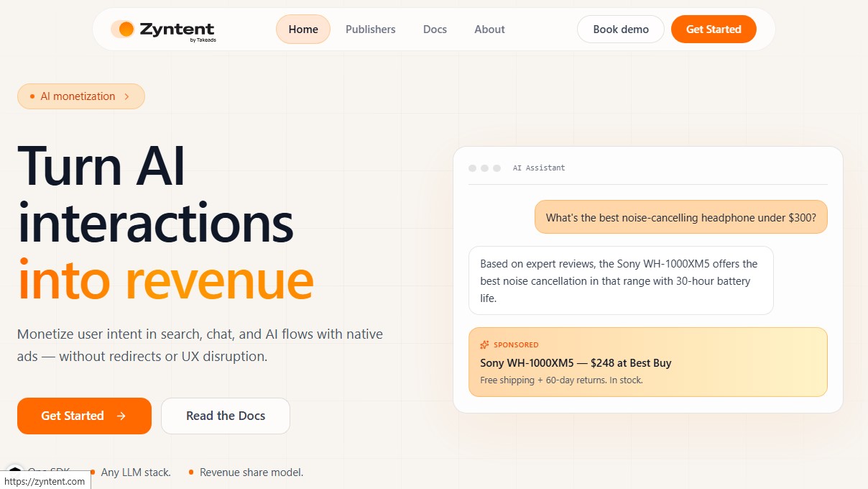Click the hero Get Started button with the arrow
Screen dimensions: 868x489
(x=84, y=416)
